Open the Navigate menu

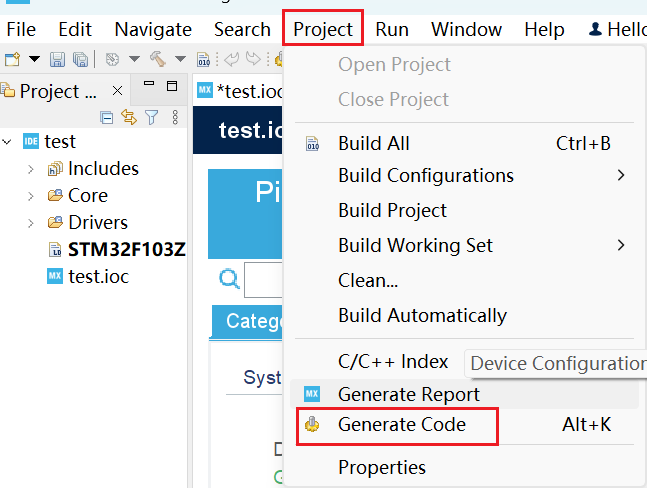(153, 30)
